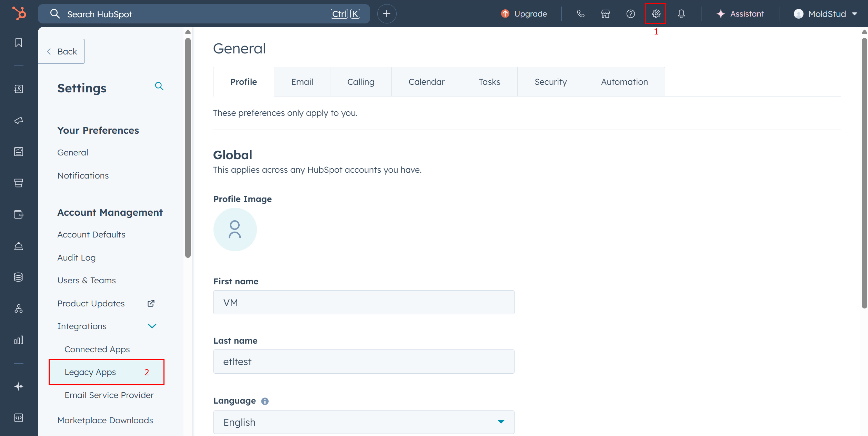Image resolution: width=868 pixels, height=436 pixels.
Task: Expand the MoldStud account menu
Action: pyautogui.click(x=826, y=14)
